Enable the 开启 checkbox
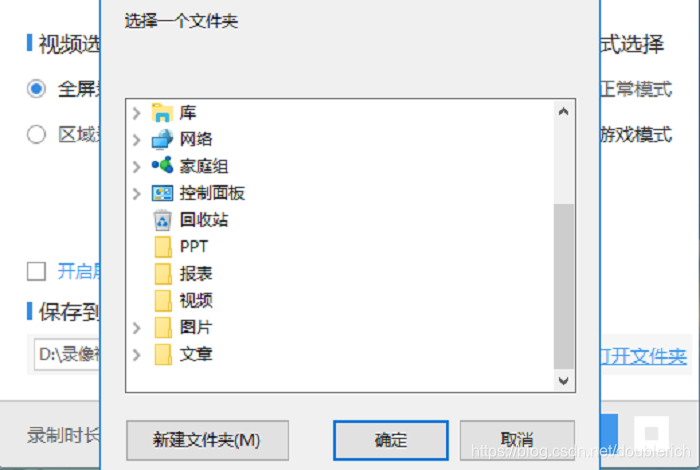700x470 pixels. click(x=36, y=271)
